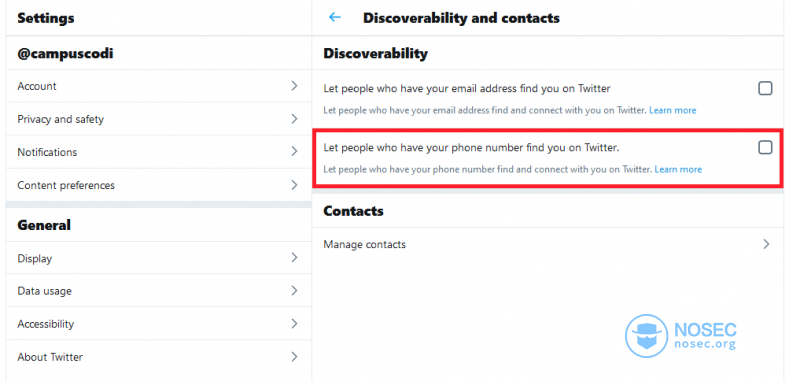Screen dimensions: 789x382
Task: Click Content preferences chevron arrow
Action: [294, 185]
